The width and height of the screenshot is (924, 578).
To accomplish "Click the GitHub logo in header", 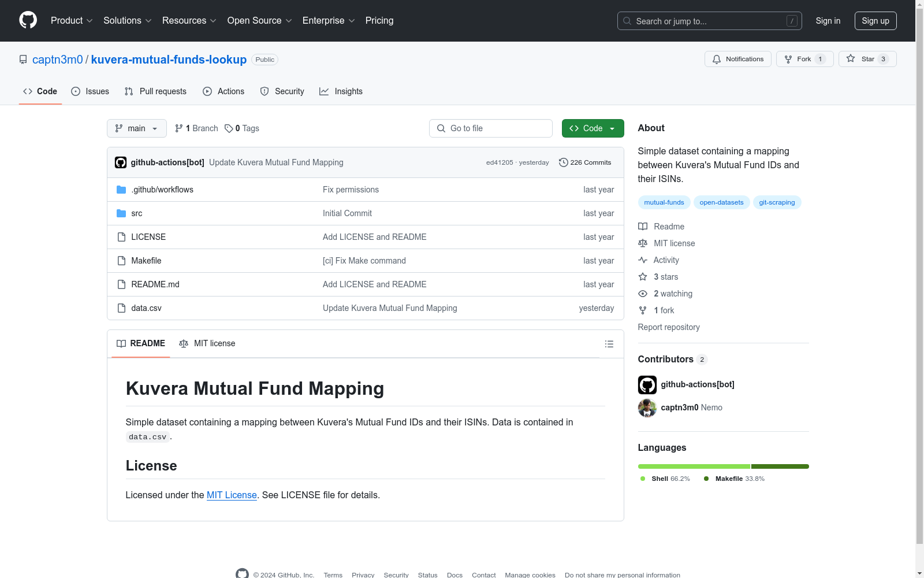I will click(28, 20).
